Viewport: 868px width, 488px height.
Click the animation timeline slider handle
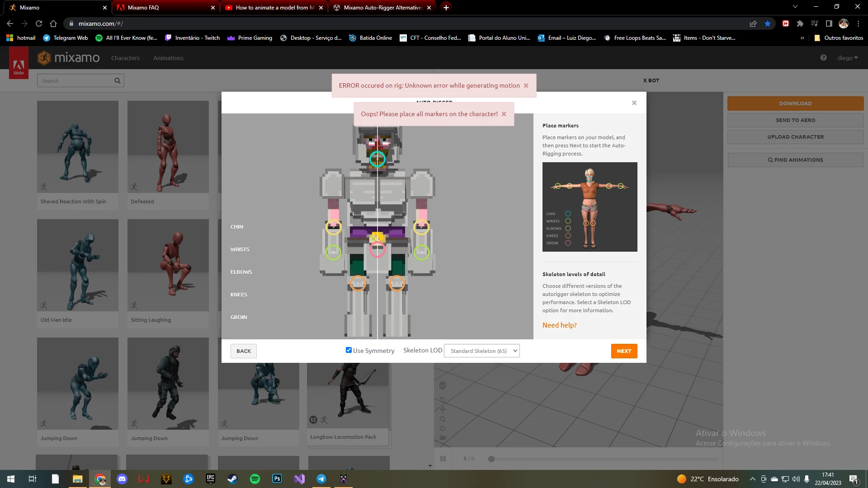point(491,459)
